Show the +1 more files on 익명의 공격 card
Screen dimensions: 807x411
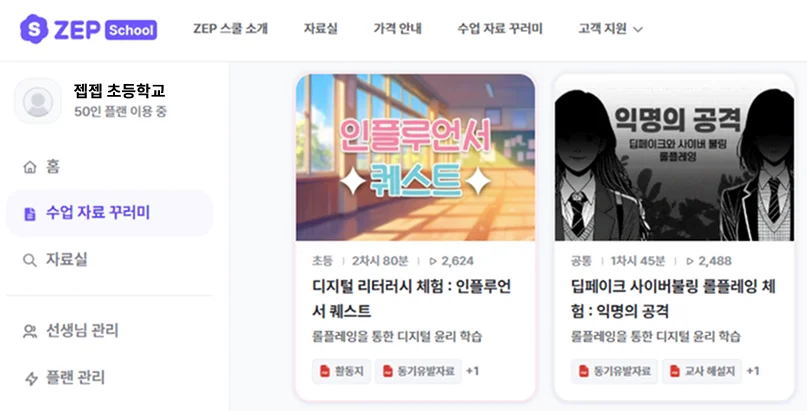[753, 371]
